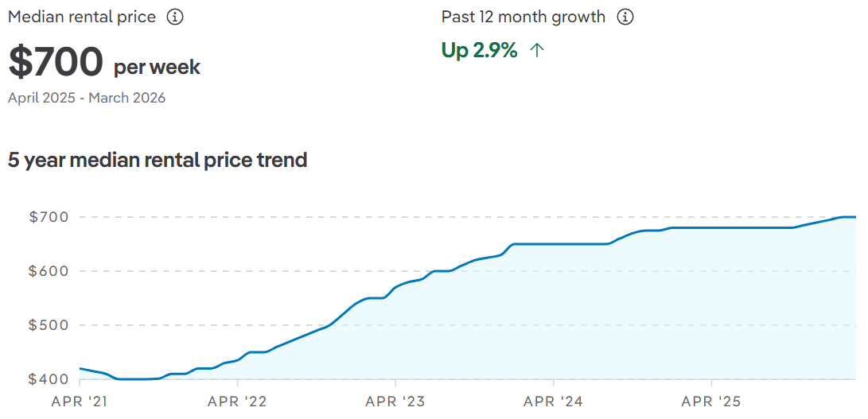
Task: Click the $500 y-axis label
Action: click(49, 325)
